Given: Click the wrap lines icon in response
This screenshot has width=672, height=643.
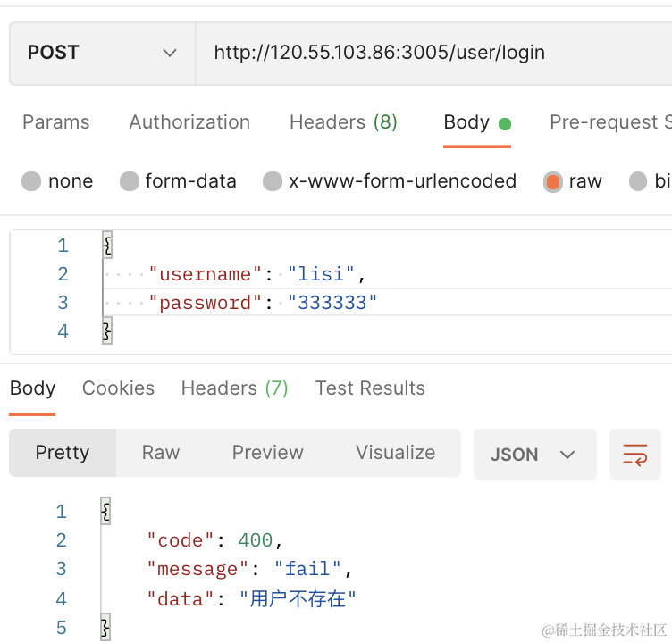Looking at the screenshot, I should coord(634,455).
